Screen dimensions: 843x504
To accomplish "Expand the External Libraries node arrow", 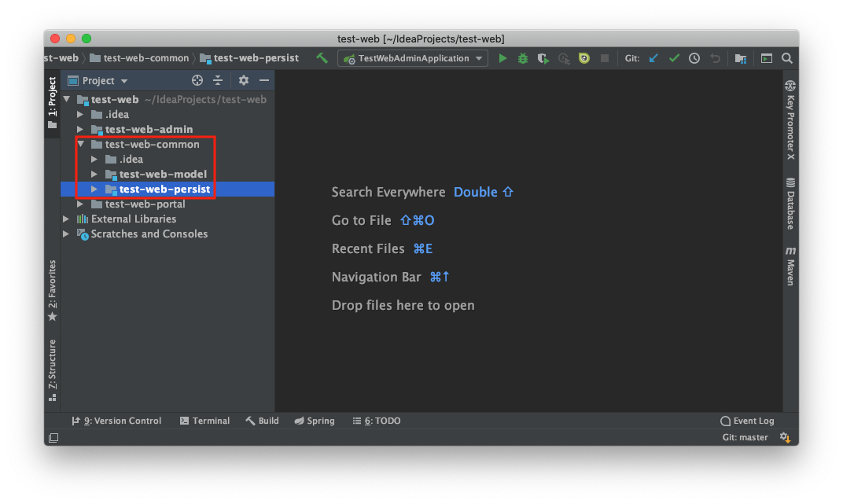I will [x=66, y=219].
